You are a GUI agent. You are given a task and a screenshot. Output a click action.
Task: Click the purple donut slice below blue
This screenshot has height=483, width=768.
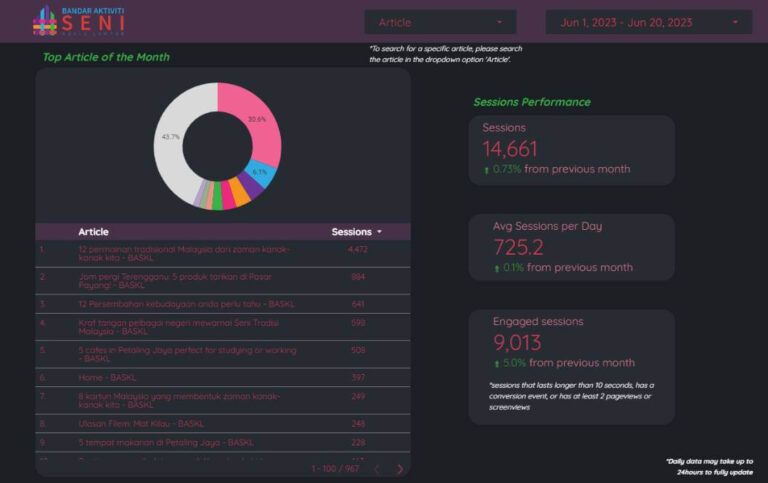tap(254, 186)
